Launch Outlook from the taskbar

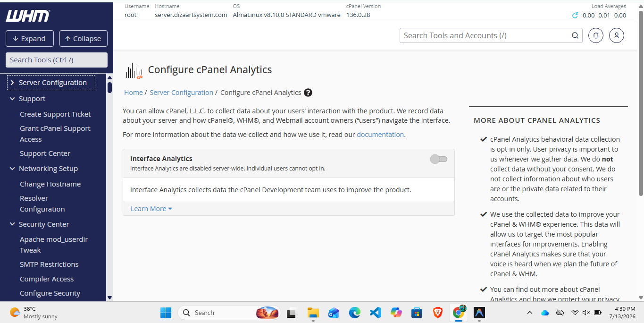pyautogui.click(x=334, y=313)
